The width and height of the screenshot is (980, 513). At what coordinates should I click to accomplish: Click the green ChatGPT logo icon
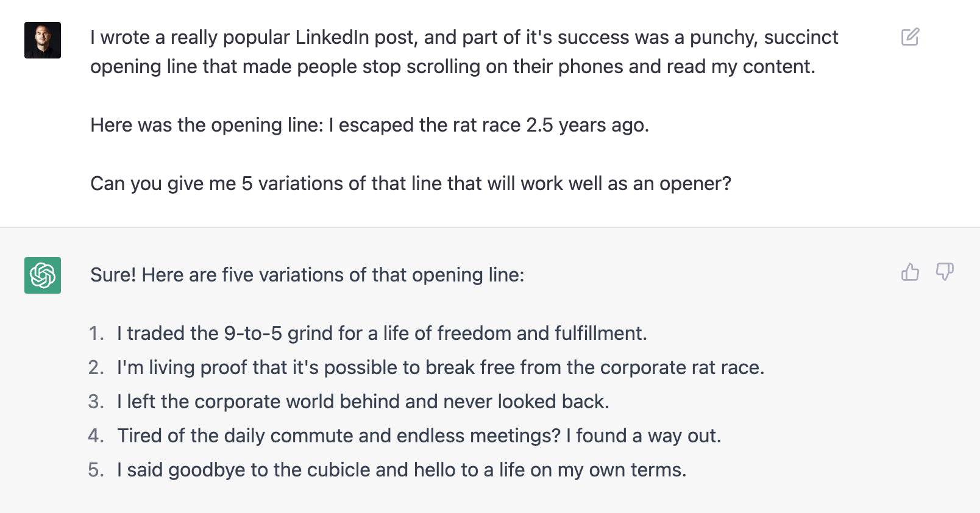[43, 275]
